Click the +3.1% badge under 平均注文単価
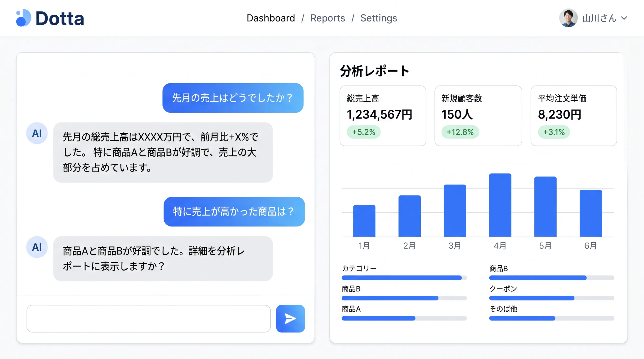644x359 pixels. (x=554, y=132)
